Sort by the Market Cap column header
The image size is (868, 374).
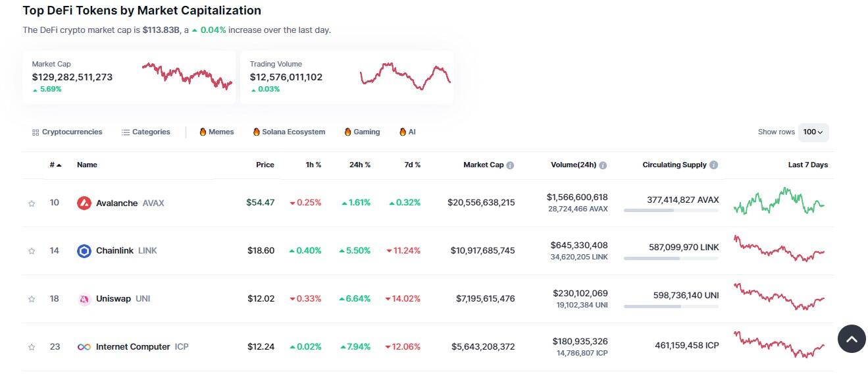[x=483, y=165]
